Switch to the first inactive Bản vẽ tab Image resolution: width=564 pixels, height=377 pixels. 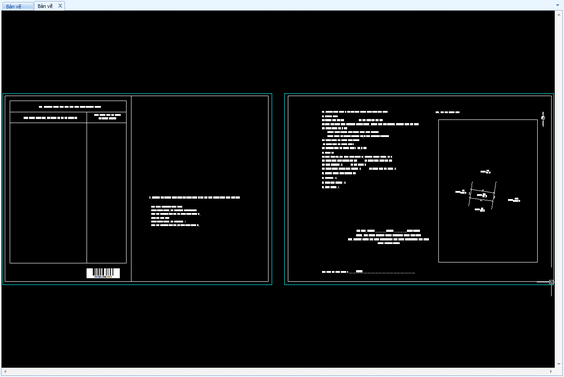(17, 6)
